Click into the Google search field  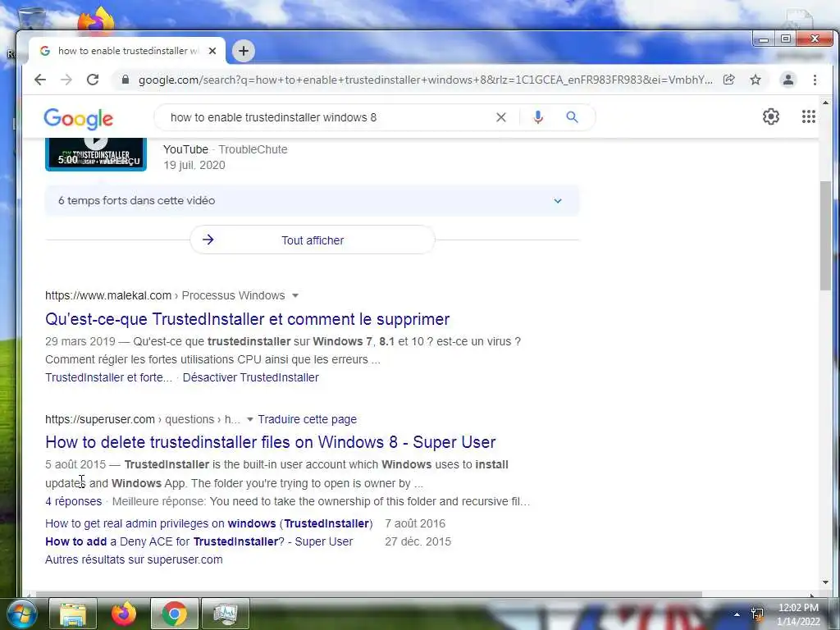point(326,117)
